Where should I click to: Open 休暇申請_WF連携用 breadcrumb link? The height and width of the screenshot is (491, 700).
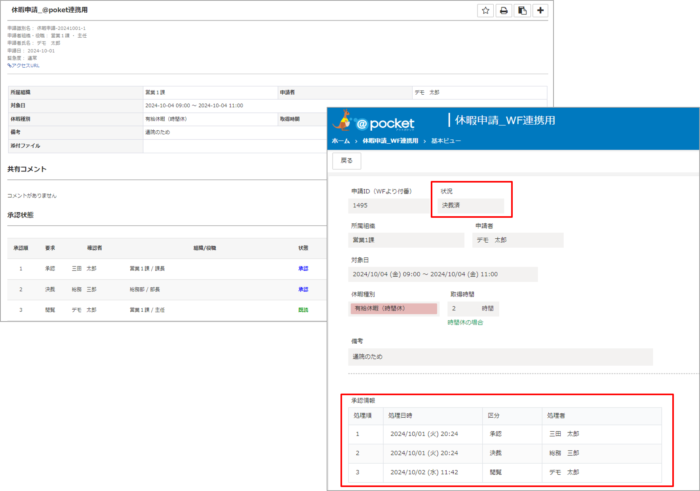(390, 141)
